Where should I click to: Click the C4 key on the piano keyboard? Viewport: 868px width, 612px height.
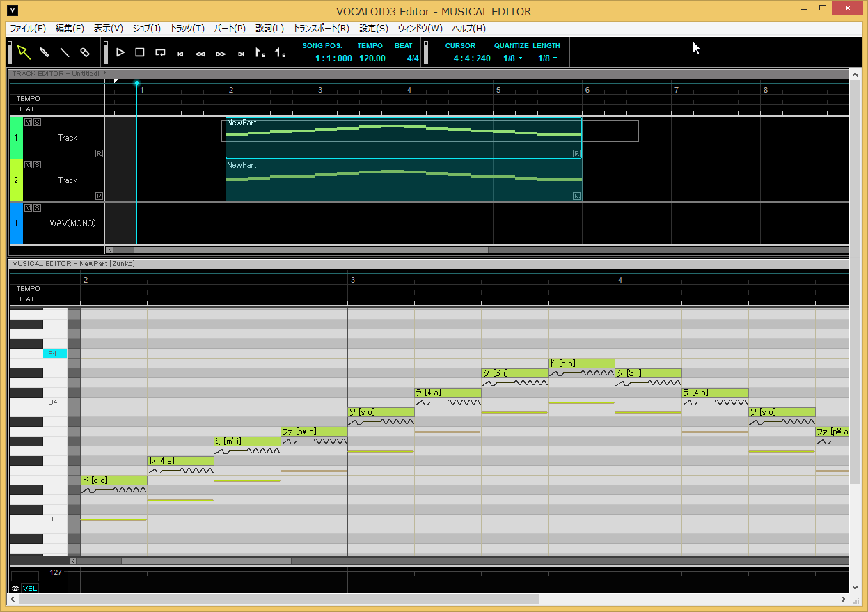point(38,402)
